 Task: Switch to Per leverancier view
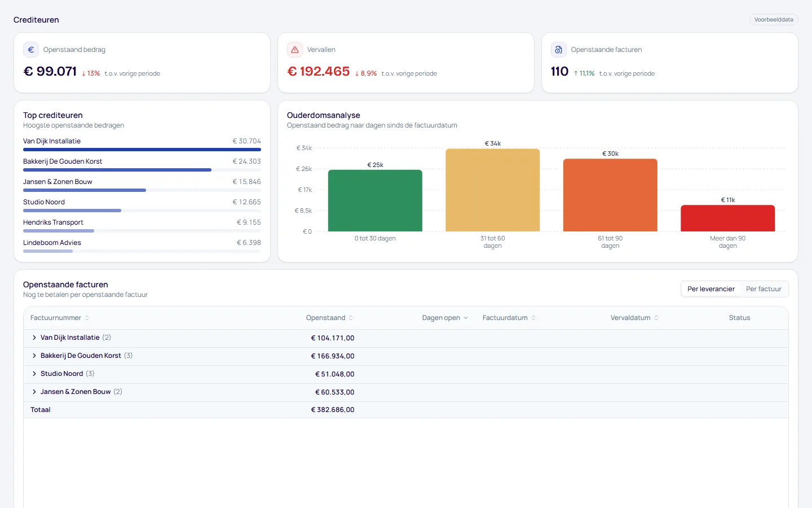click(x=711, y=289)
